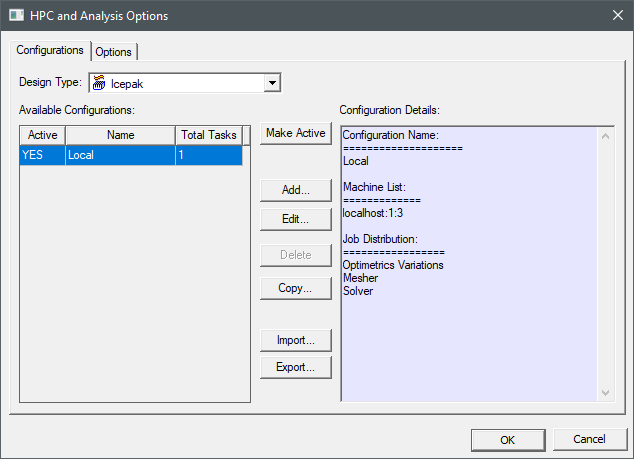Click Import... to load a configuration

pos(295,340)
